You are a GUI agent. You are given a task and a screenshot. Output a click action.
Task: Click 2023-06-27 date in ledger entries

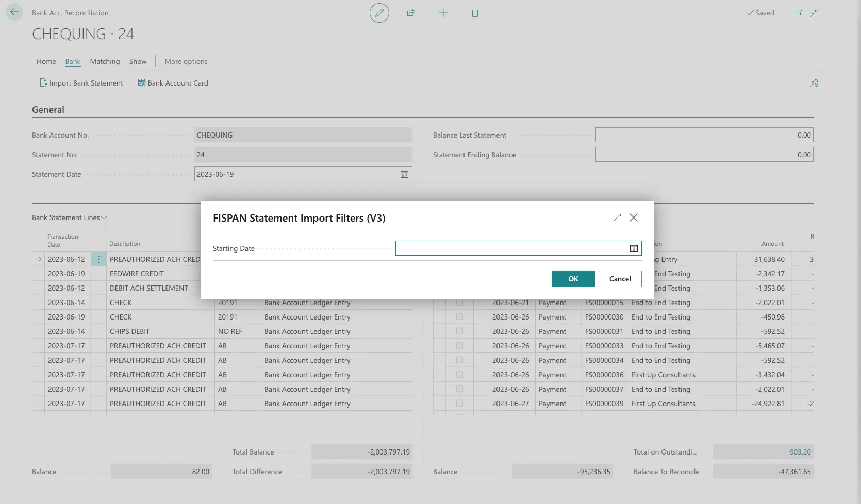pyautogui.click(x=510, y=404)
